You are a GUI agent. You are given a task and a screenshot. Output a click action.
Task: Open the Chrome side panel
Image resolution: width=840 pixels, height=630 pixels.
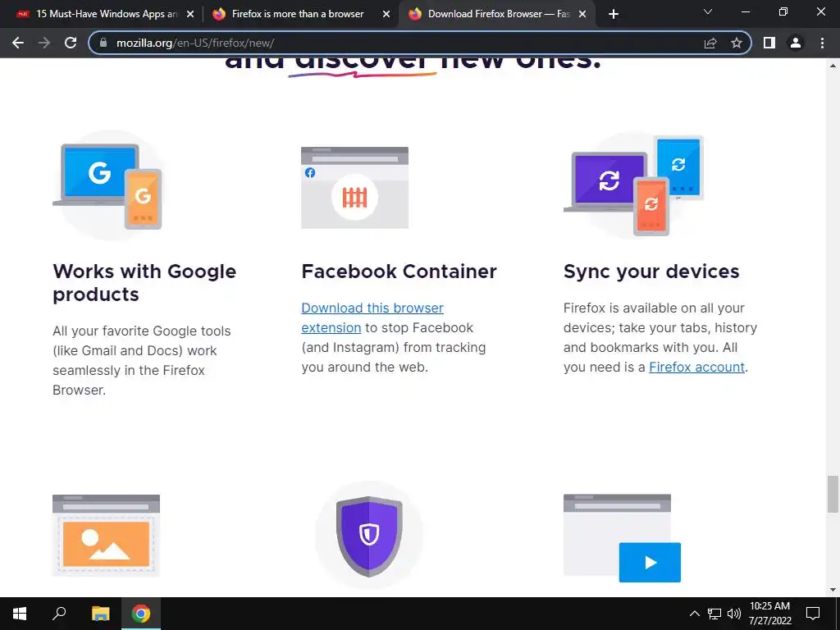769,43
